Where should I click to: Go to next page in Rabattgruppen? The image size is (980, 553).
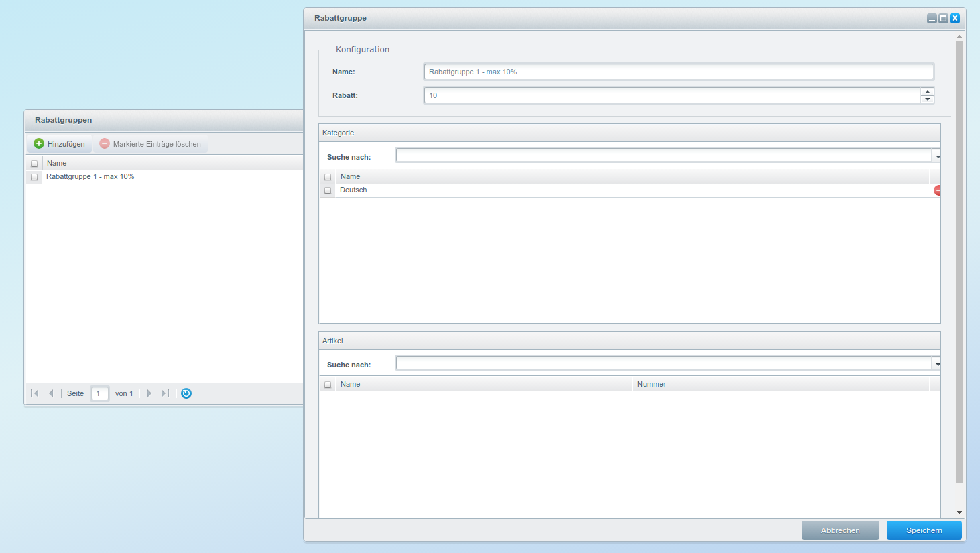[x=149, y=393]
